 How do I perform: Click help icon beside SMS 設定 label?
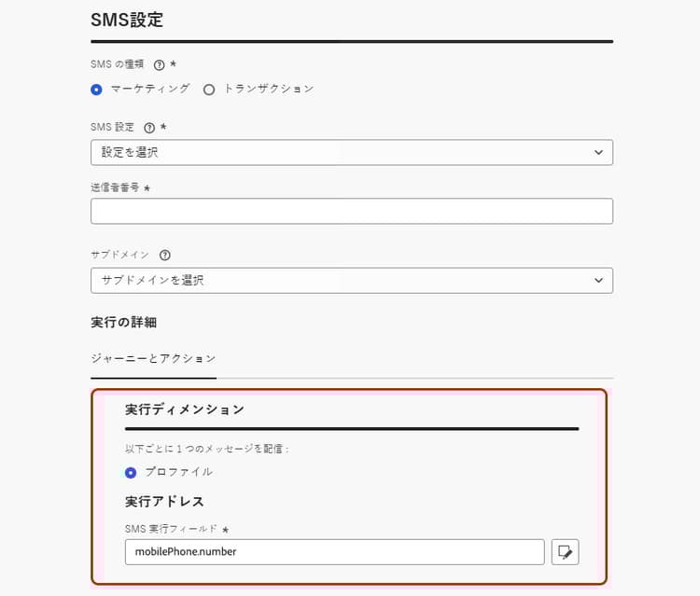(x=149, y=128)
